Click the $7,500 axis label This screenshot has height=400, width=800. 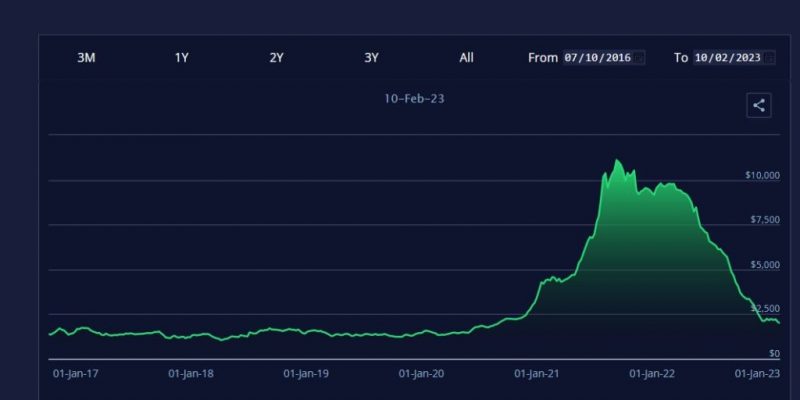point(765,219)
